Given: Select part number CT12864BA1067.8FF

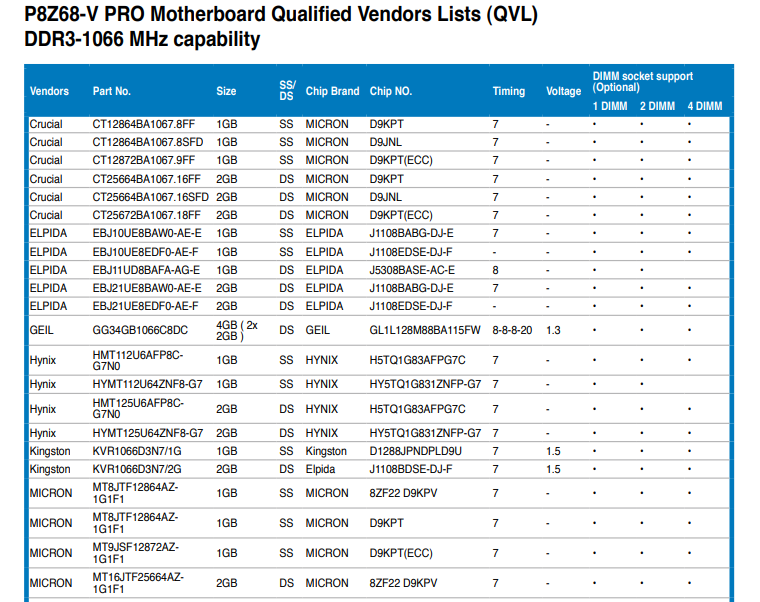Looking at the screenshot, I should pos(143,124).
